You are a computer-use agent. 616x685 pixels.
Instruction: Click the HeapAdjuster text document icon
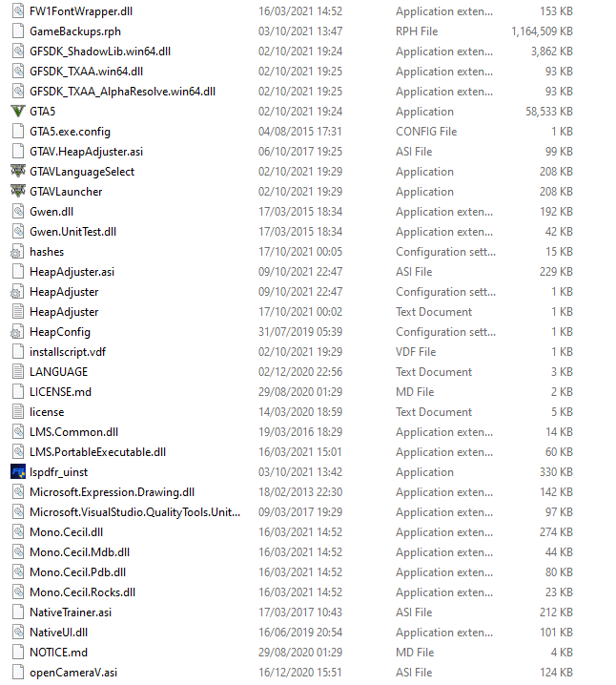point(18,311)
